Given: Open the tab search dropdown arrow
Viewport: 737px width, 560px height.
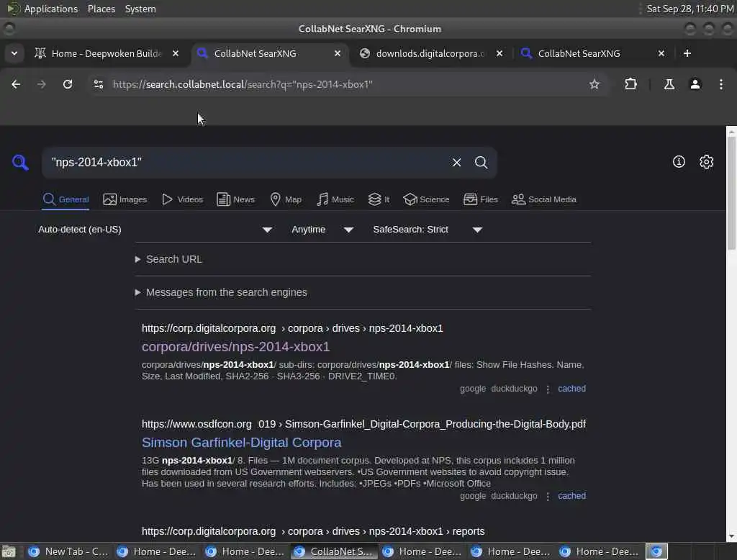Looking at the screenshot, I should (14, 53).
